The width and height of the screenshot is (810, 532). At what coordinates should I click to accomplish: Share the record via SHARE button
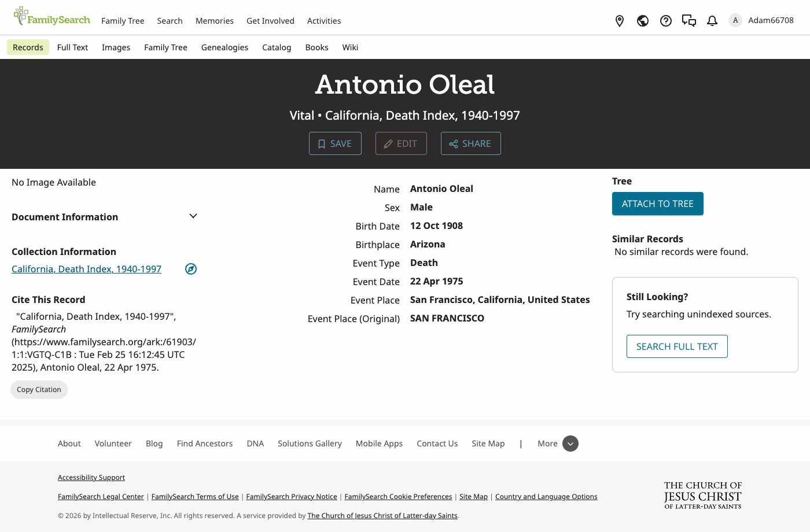(471, 143)
